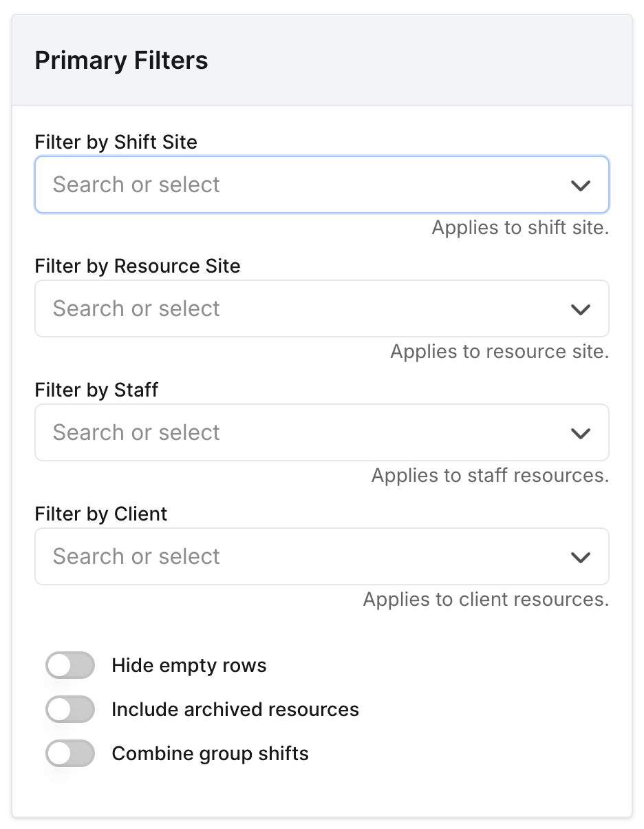The height and width of the screenshot is (829, 644).
Task: Click the "Filter by Shift Site" label
Action: pos(116,143)
